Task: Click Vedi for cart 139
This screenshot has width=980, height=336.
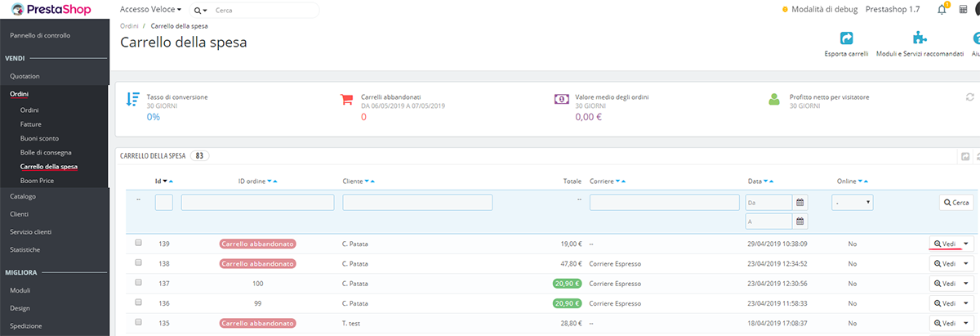Action: coord(945,244)
